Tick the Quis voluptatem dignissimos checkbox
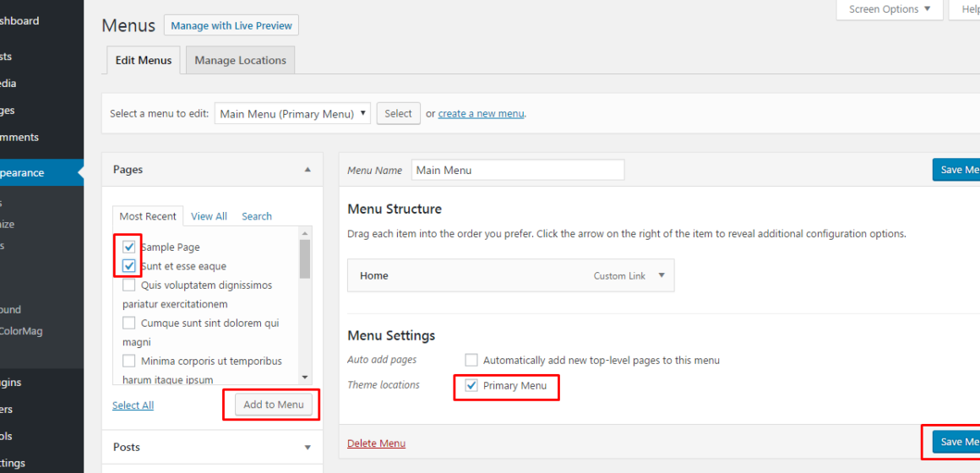This screenshot has height=473, width=980. 129,285
